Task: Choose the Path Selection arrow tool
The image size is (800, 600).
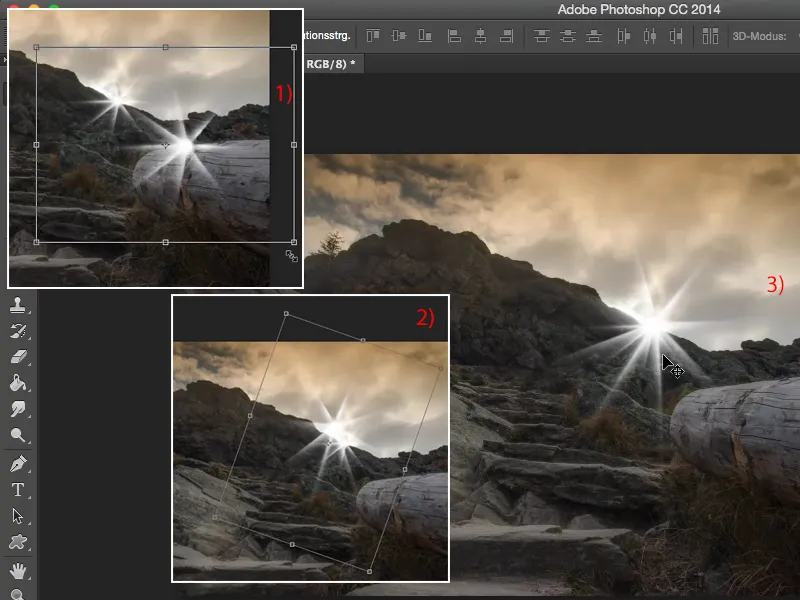Action: [x=18, y=516]
